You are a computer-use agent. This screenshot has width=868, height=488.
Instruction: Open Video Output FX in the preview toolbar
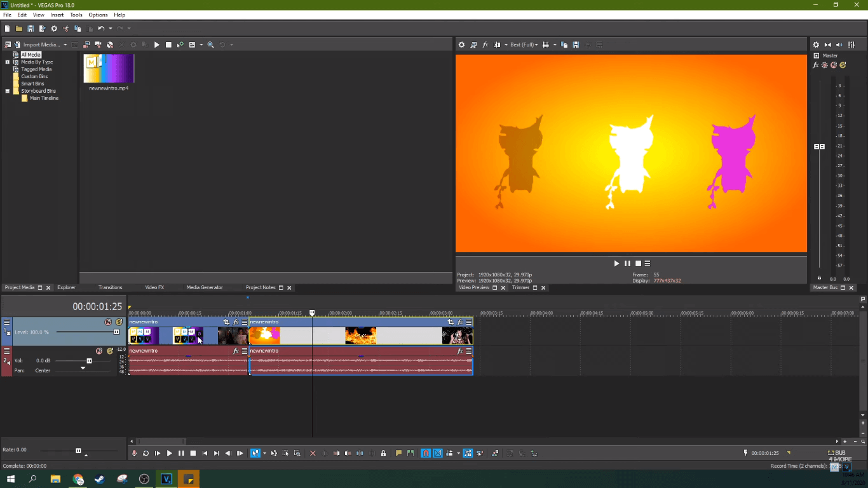(x=485, y=44)
